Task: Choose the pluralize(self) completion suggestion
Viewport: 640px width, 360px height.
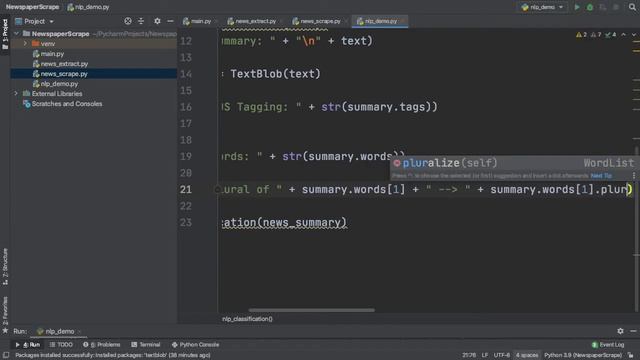Action: [513, 163]
